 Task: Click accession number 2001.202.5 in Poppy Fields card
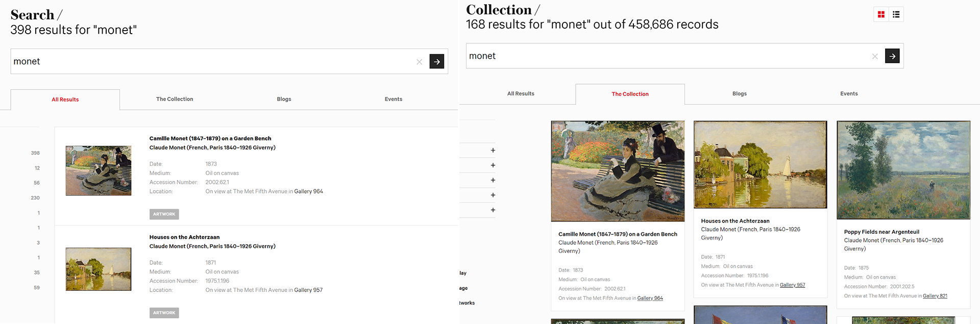pos(902,287)
